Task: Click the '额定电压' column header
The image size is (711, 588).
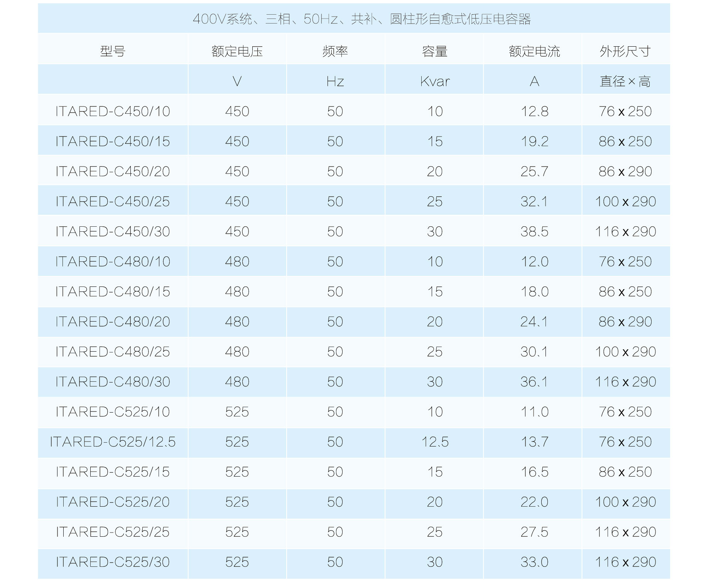Action: pos(237,51)
